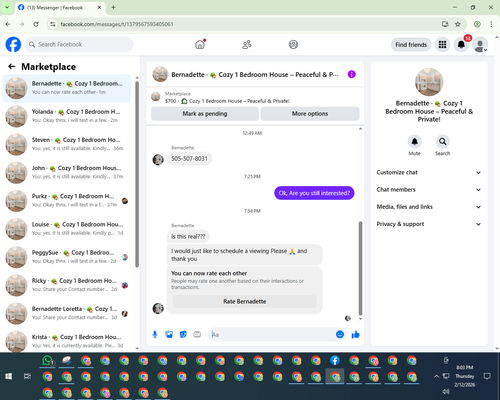Click the Find friends button
The image size is (500, 400).
411,45
